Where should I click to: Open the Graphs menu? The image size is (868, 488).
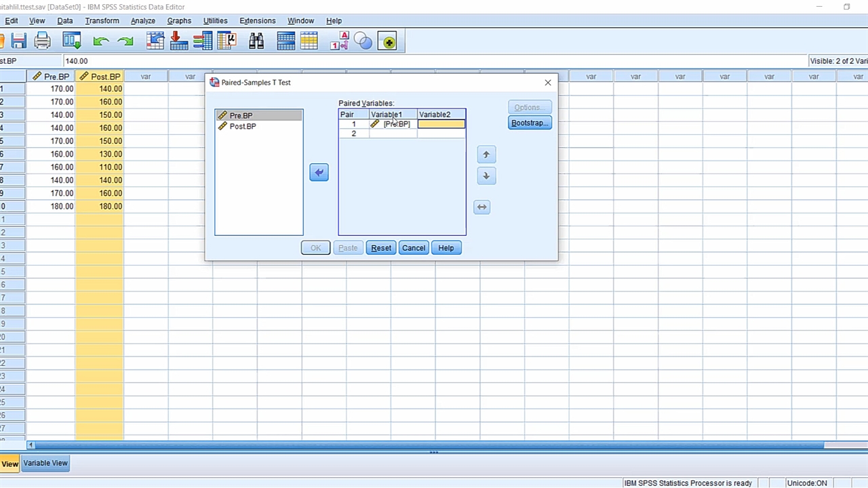tap(179, 21)
